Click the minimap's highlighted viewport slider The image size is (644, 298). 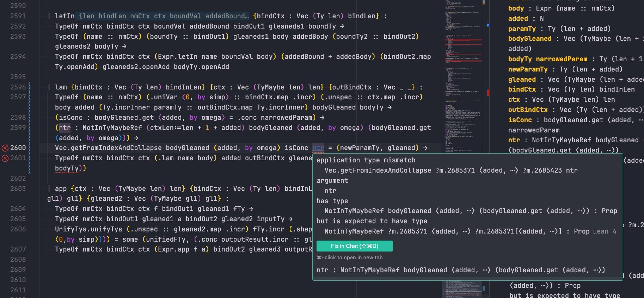462,289
